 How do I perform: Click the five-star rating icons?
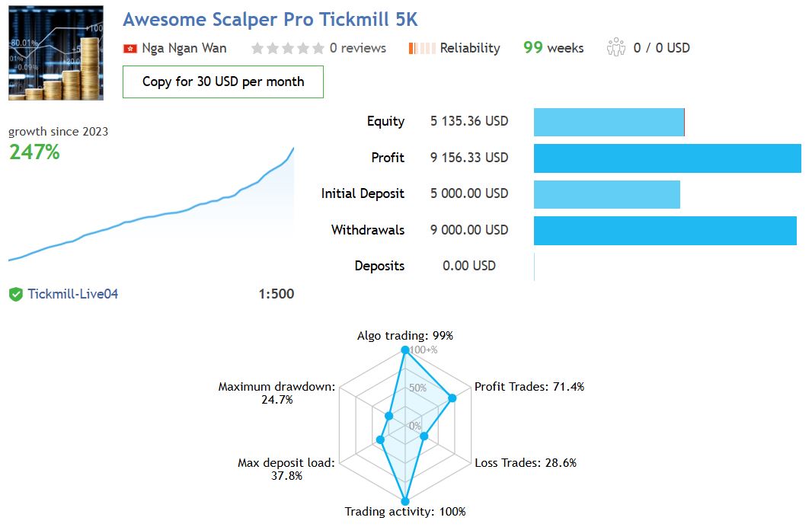pyautogui.click(x=287, y=49)
